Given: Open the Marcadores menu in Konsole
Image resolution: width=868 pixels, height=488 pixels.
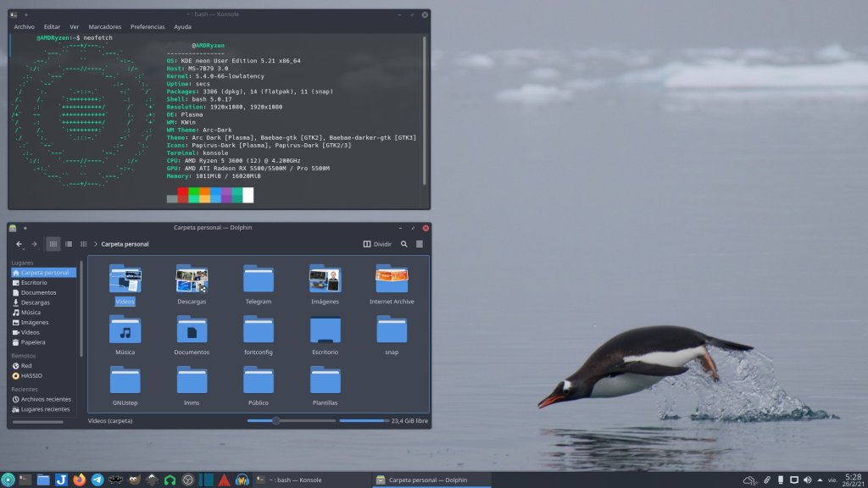Looking at the screenshot, I should 105,27.
